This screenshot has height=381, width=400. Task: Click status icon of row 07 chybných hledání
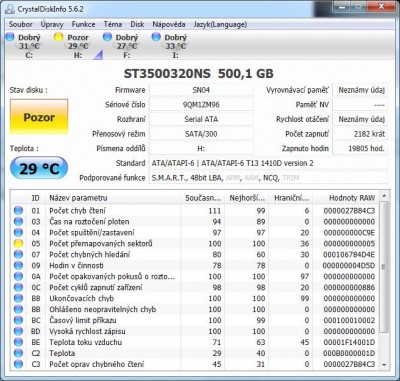tap(18, 254)
